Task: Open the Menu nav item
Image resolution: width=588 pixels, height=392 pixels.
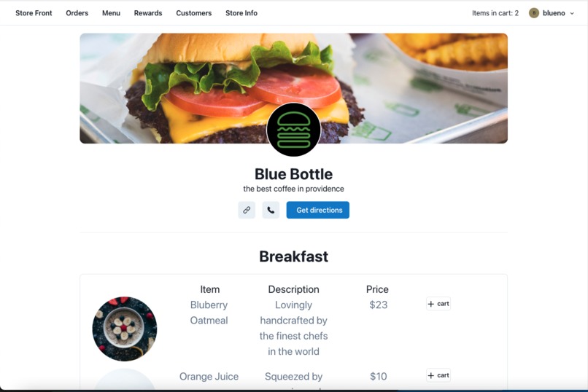Action: click(x=111, y=13)
